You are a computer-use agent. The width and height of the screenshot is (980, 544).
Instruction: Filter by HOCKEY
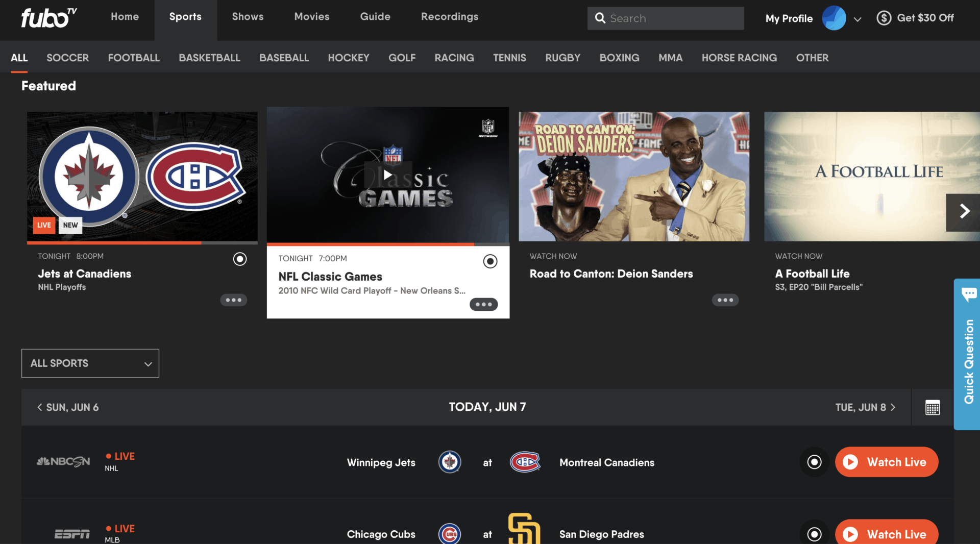coord(349,58)
